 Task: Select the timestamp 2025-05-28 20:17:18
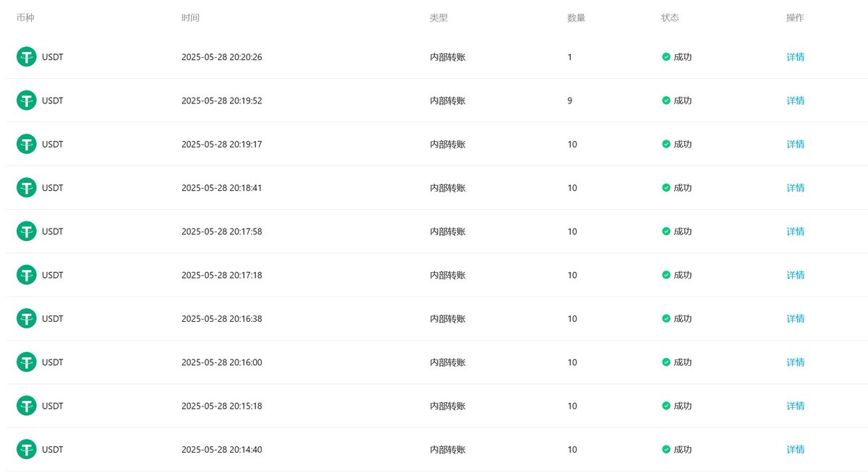click(x=222, y=275)
